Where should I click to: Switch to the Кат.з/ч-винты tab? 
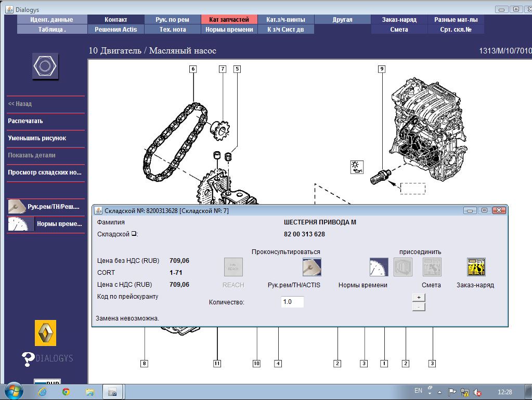point(286,20)
